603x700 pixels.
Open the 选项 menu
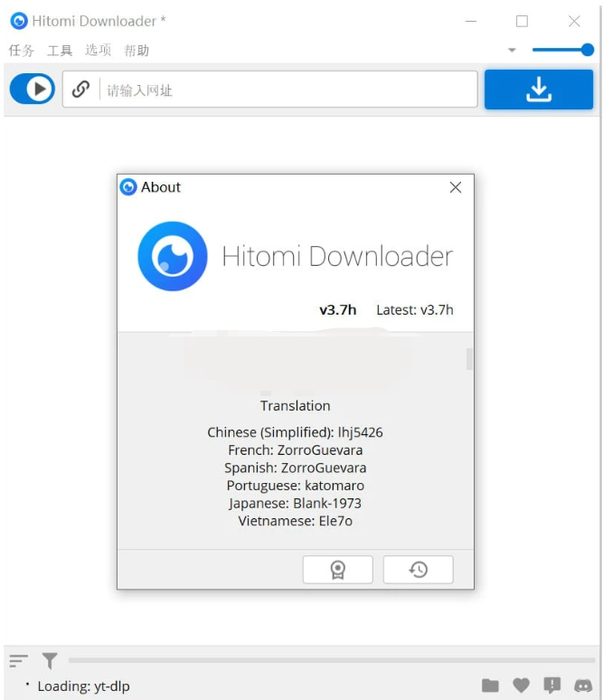pyautogui.click(x=98, y=50)
